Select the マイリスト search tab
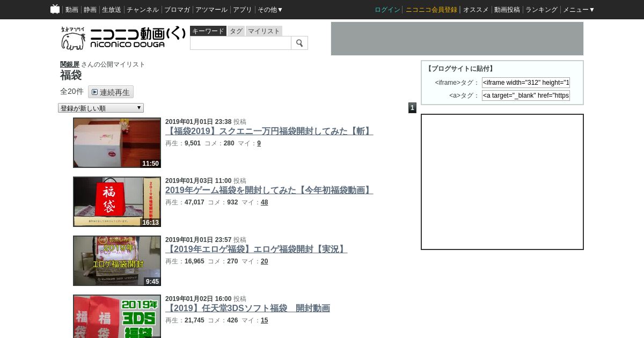The image size is (644, 338). click(264, 31)
